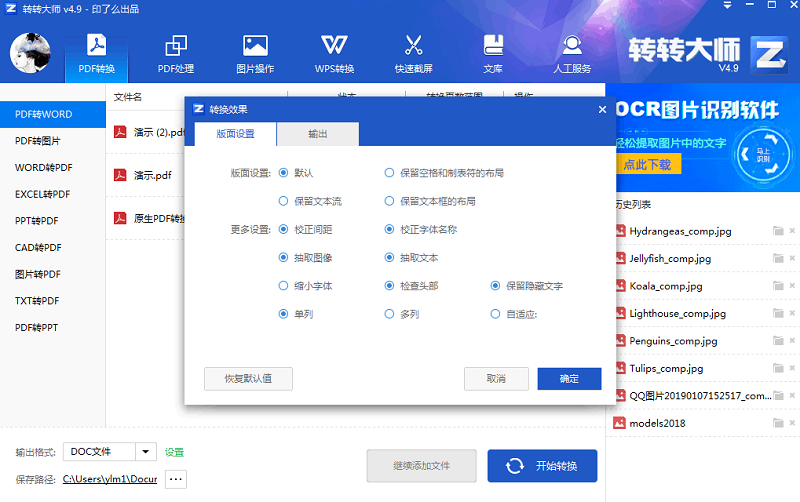
Task: Select the 多列 radio button
Action: tap(389, 314)
